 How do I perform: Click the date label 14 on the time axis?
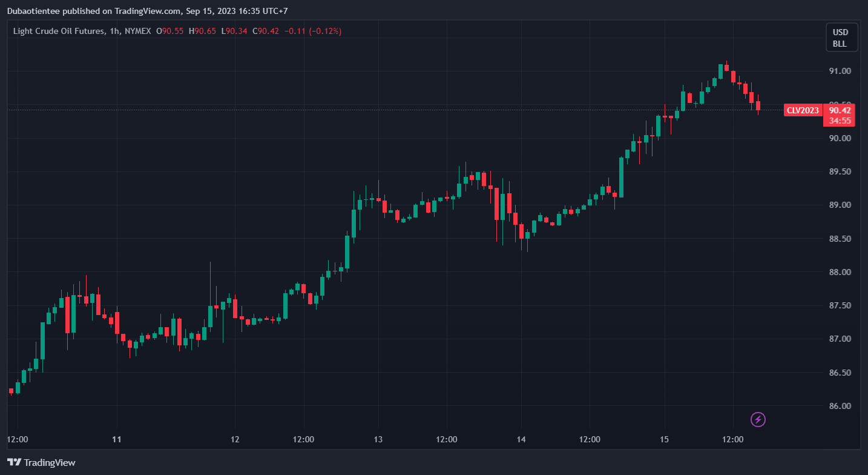(521, 439)
